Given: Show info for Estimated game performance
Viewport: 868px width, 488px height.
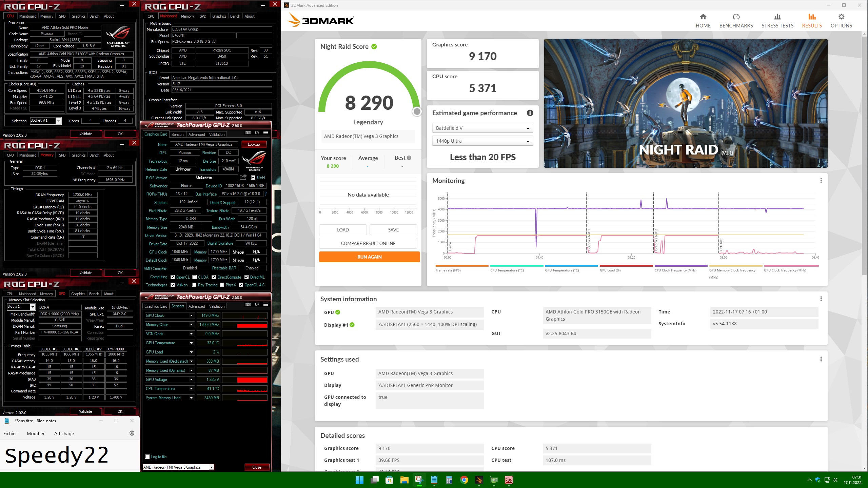Looking at the screenshot, I should pos(530,113).
